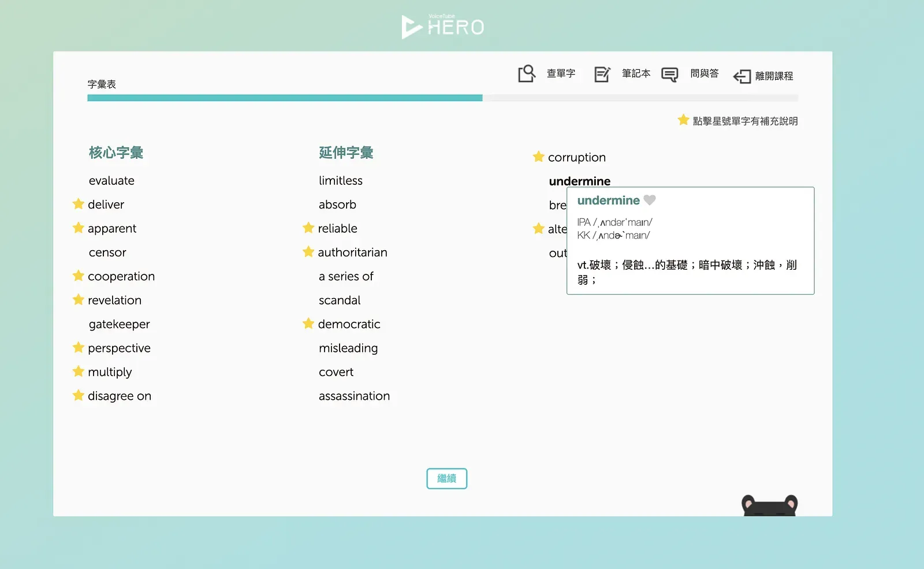Click the 離開課程 exit course icon
This screenshot has height=569, width=924.
click(742, 76)
